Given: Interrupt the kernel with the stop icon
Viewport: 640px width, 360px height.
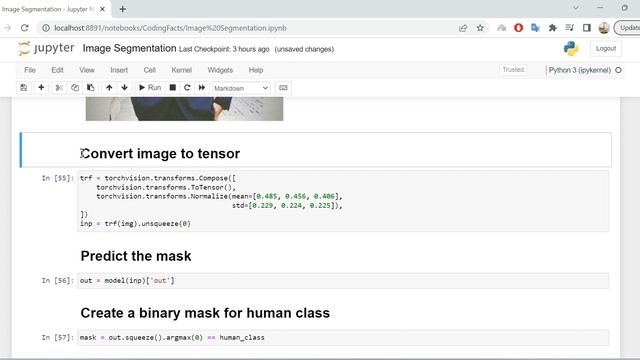Looking at the screenshot, I should (173, 88).
